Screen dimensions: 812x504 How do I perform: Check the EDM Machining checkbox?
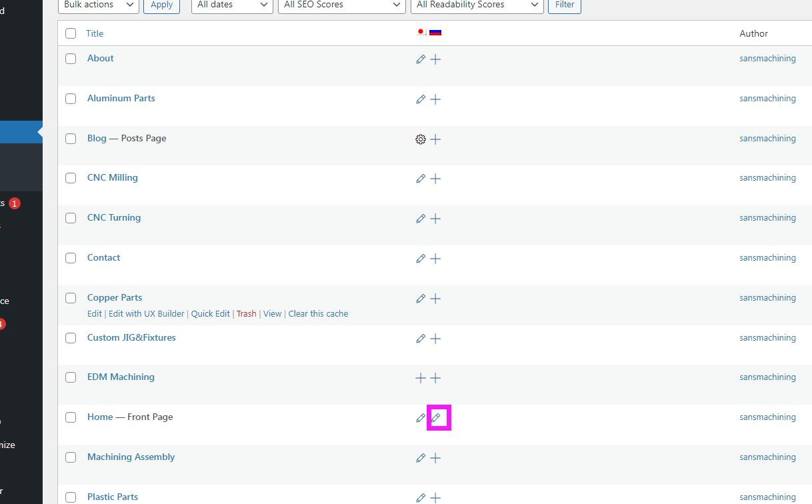tap(71, 377)
